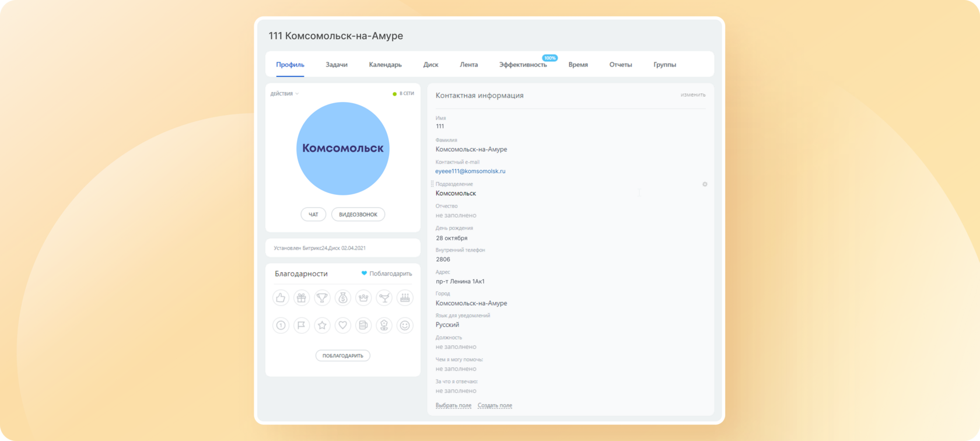980x441 pixels.
Task: Switch to the Профиль tab
Action: (290, 65)
